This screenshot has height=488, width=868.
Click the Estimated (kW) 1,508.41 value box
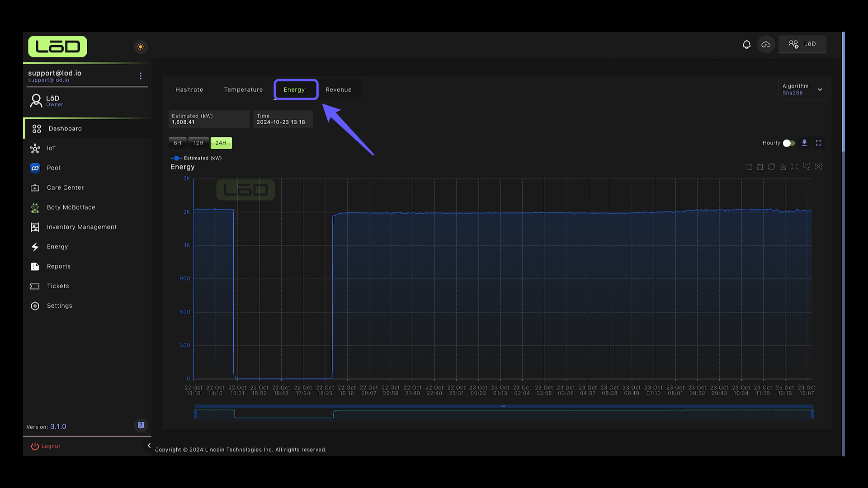coord(209,119)
